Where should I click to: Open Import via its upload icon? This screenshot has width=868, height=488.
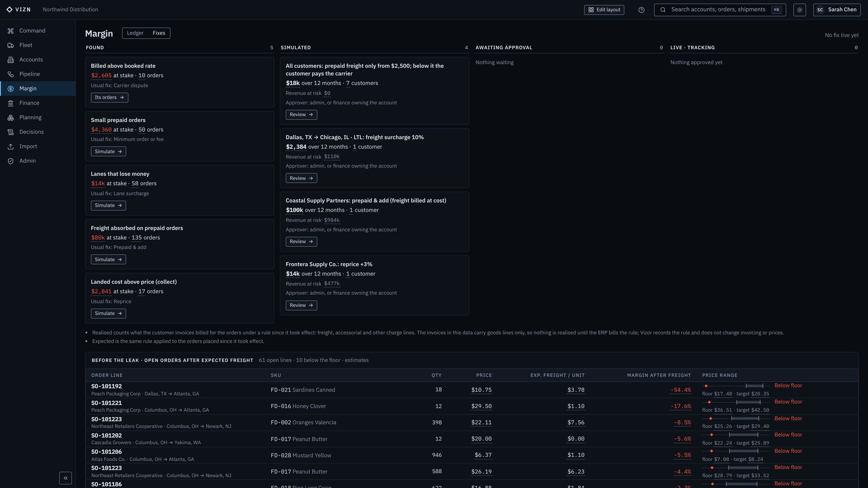pyautogui.click(x=10, y=146)
